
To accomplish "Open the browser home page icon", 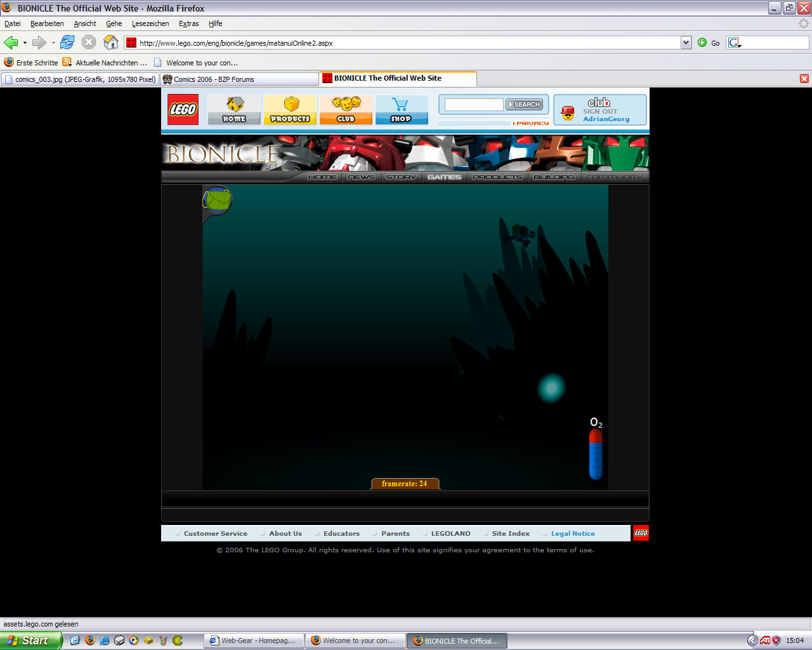I will 111,43.
